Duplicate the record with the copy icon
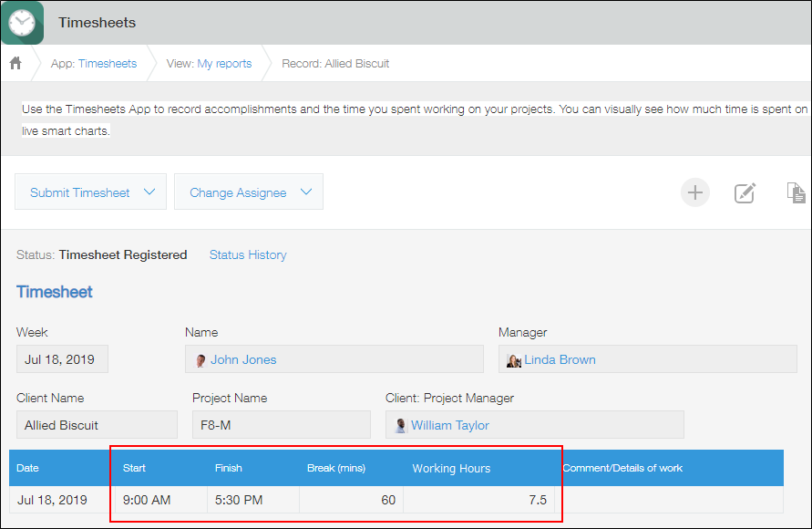 coord(795,192)
